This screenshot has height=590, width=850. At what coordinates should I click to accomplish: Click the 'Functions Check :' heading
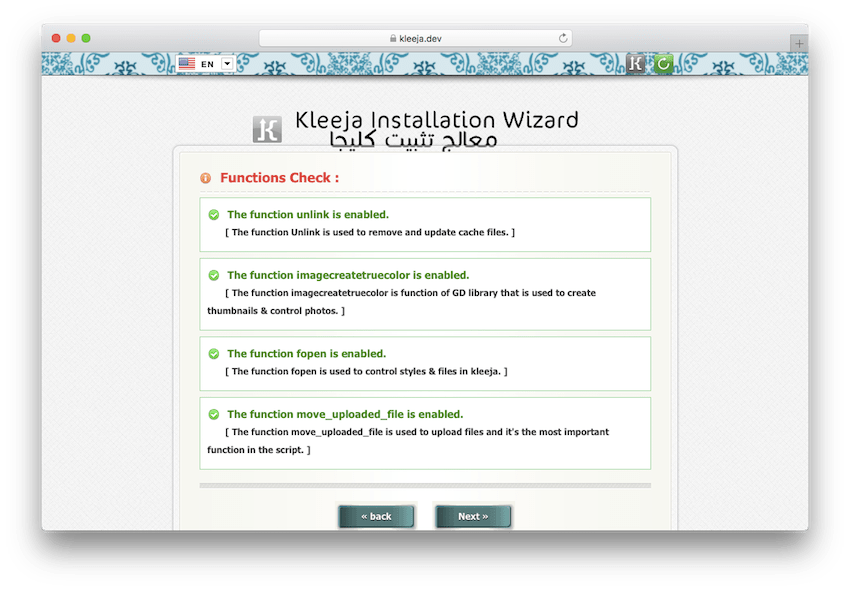click(280, 178)
